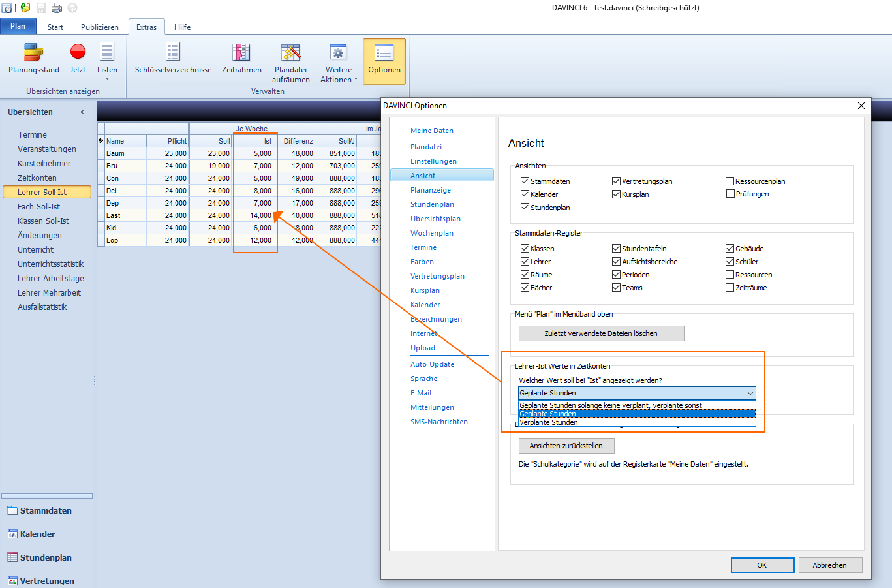Close the DAVINCI Optionen dialog
Viewport: 892px width, 588px height.
(x=861, y=106)
